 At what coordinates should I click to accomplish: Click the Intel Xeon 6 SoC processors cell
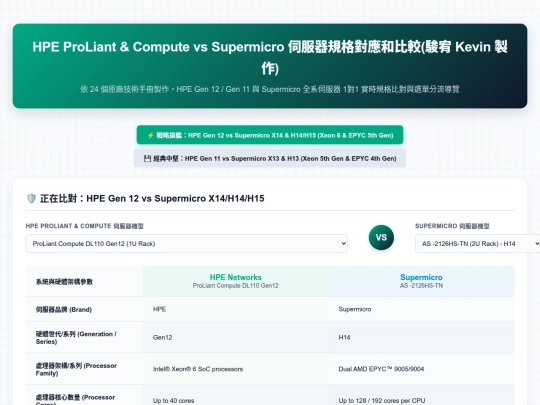236,369
